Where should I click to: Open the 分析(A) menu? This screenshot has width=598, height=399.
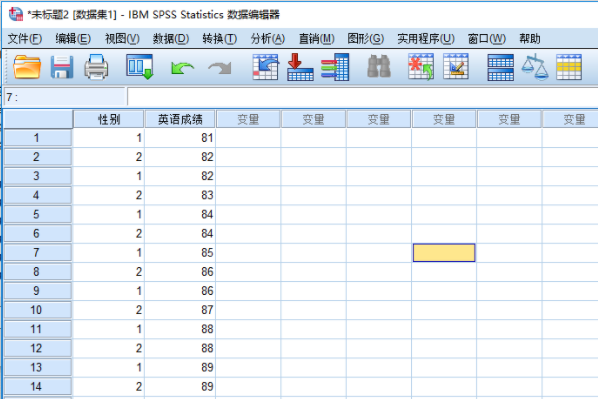268,39
